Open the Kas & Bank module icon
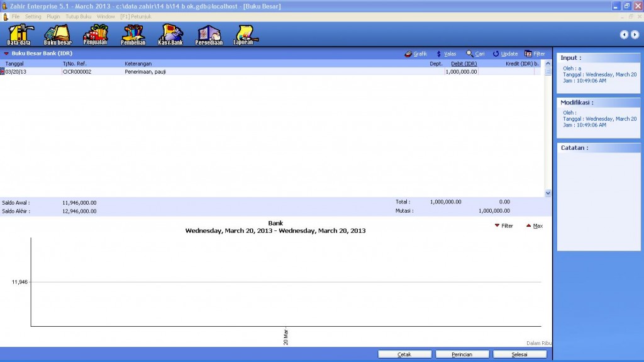The image size is (644, 362). (170, 34)
